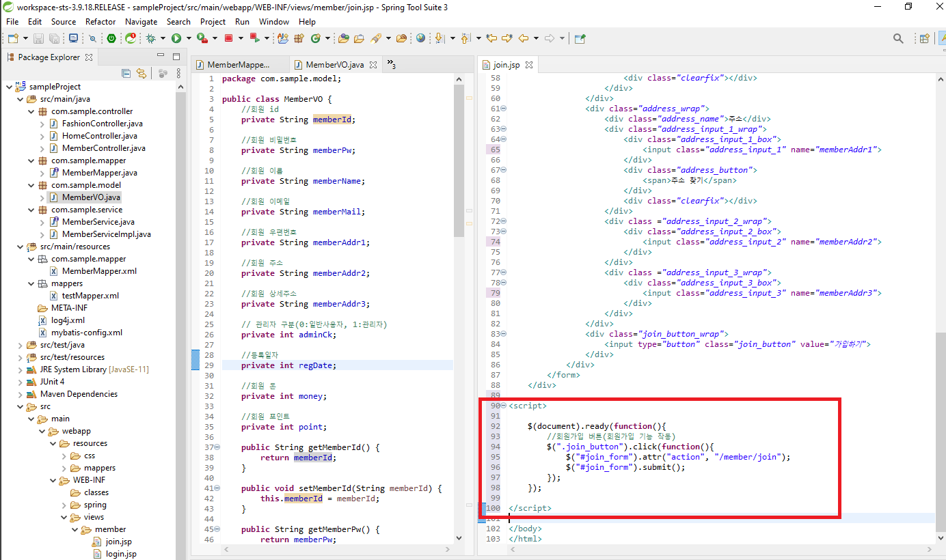Image resolution: width=946 pixels, height=560 pixels.
Task: Click the Last Edit Location icon
Action: point(491,38)
